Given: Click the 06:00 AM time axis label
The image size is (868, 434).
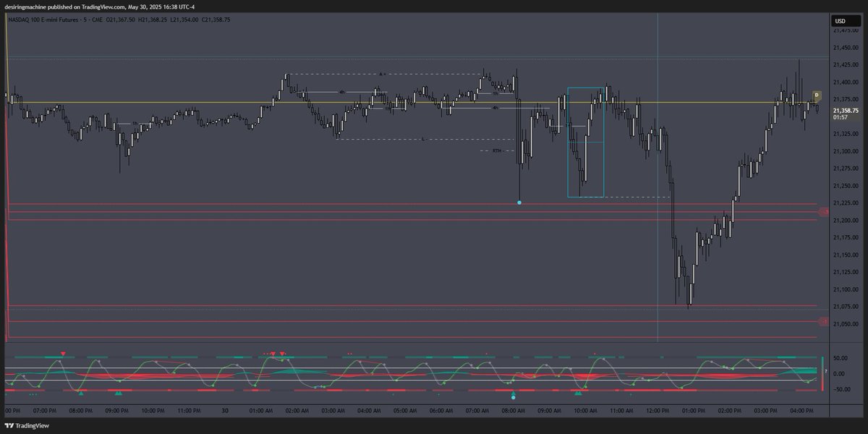Looking at the screenshot, I should point(441,411).
